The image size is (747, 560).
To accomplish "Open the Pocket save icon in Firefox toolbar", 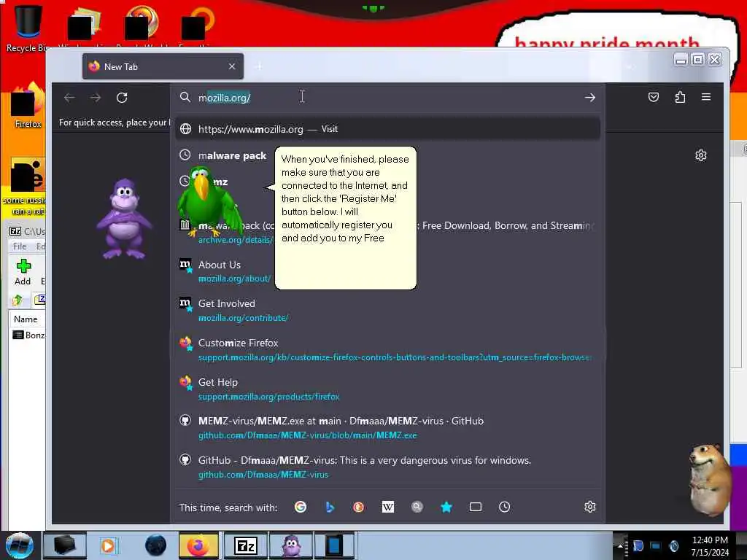I will tap(654, 97).
